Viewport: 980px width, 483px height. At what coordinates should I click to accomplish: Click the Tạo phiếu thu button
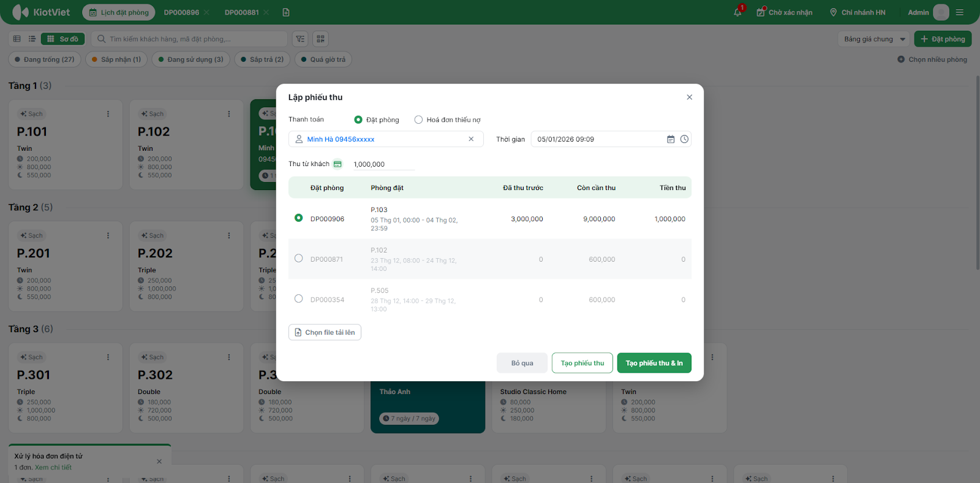(582, 363)
